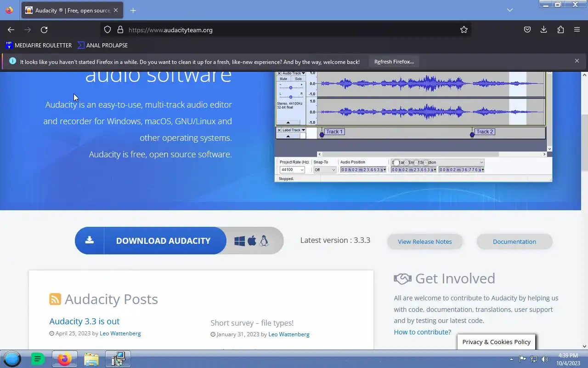Click the Audio Position time field
This screenshot has width=588, height=368.
click(x=363, y=170)
